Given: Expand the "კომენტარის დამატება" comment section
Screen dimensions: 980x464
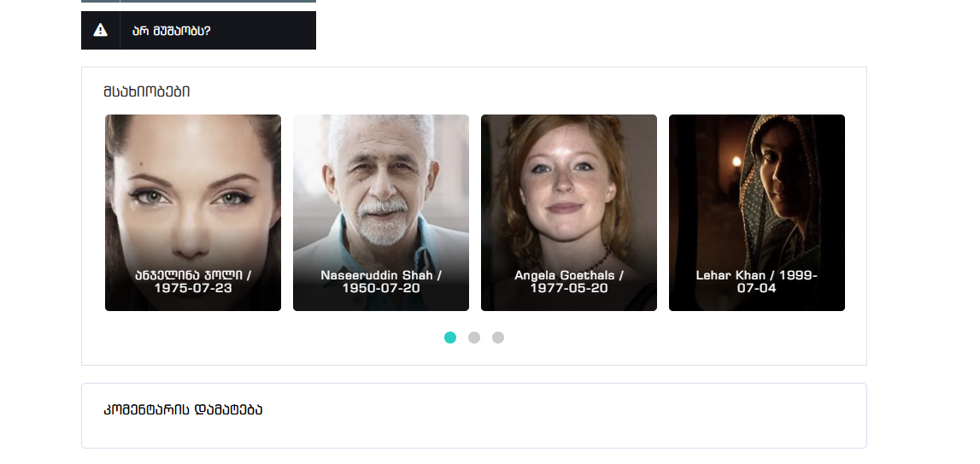Looking at the screenshot, I should tap(183, 410).
